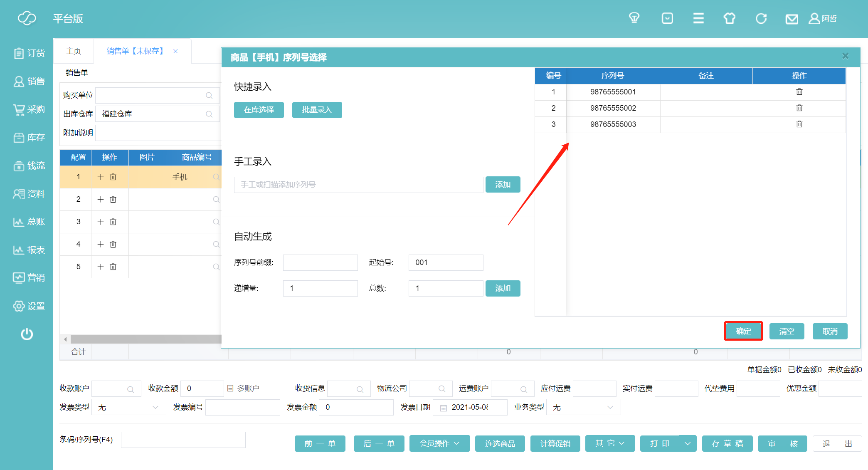Click the refresh icon in top bar

pyautogui.click(x=761, y=19)
